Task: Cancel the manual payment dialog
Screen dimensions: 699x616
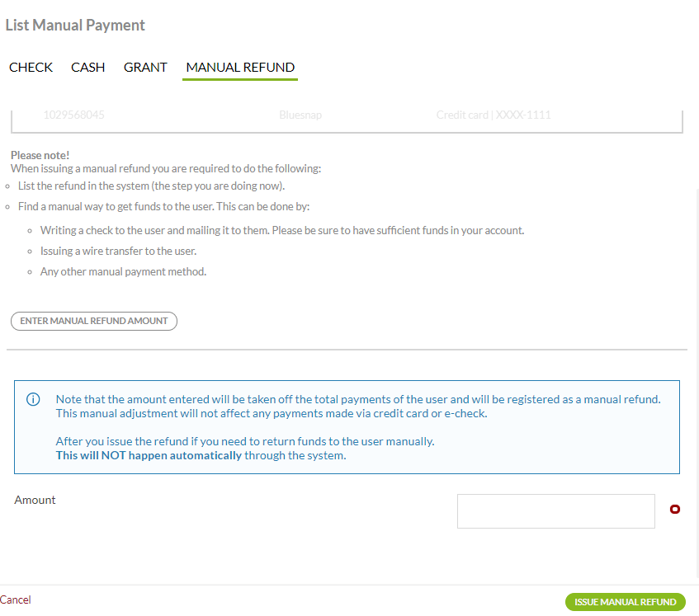Action: (16, 600)
